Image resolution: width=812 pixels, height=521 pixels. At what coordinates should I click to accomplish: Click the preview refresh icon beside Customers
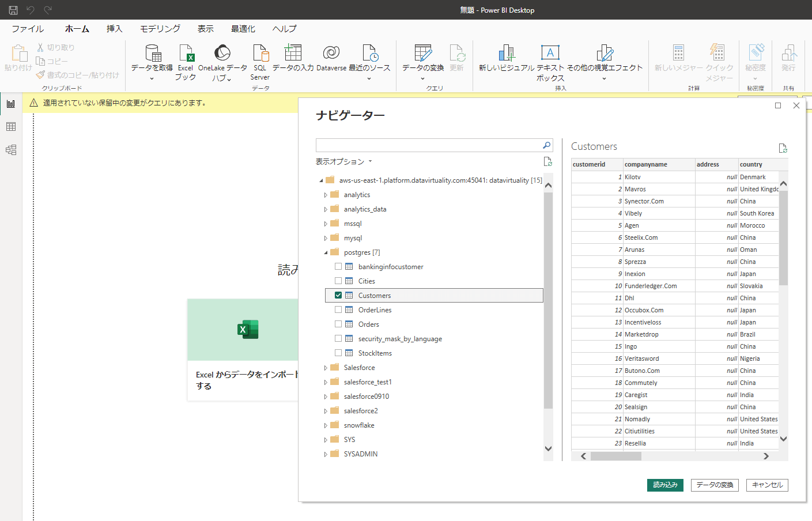(x=783, y=148)
